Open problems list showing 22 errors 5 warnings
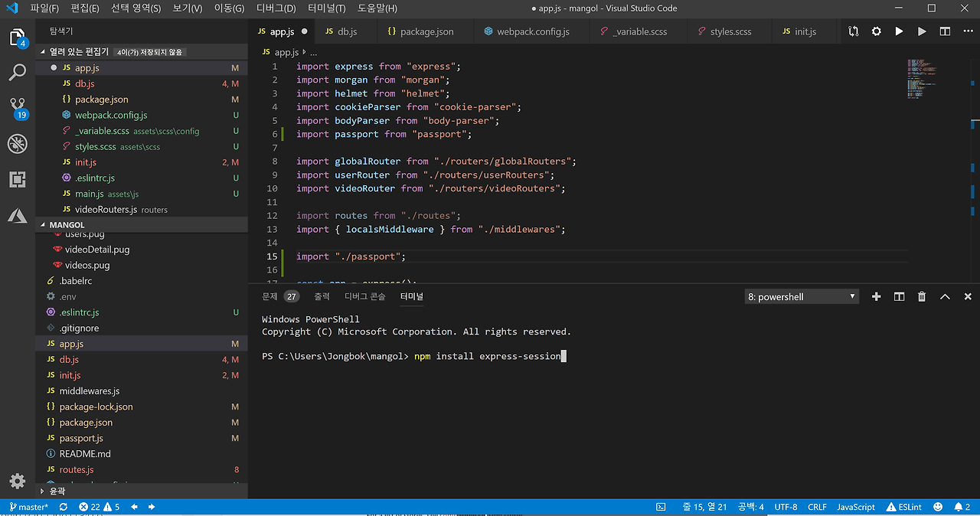This screenshot has width=980, height=516. (100, 507)
